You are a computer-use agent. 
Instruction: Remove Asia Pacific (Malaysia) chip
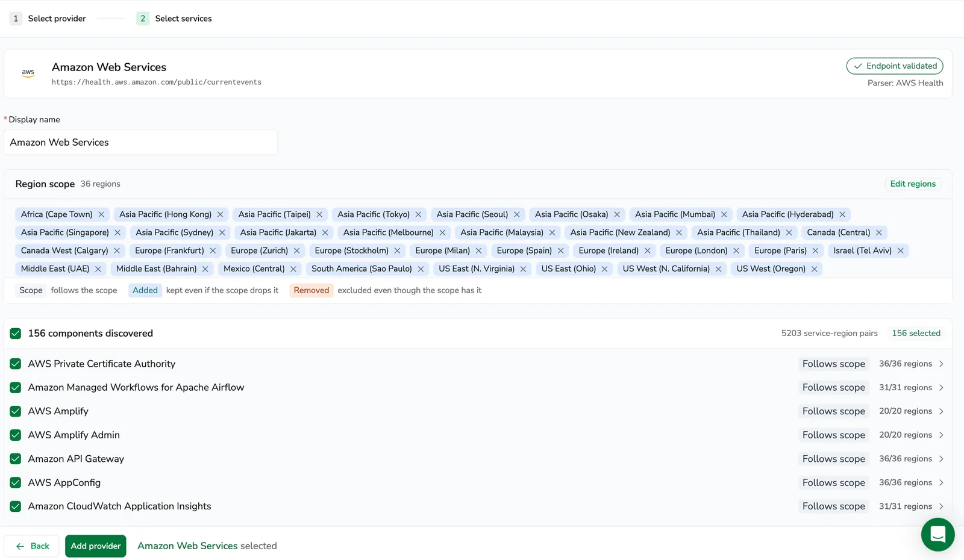552,232
